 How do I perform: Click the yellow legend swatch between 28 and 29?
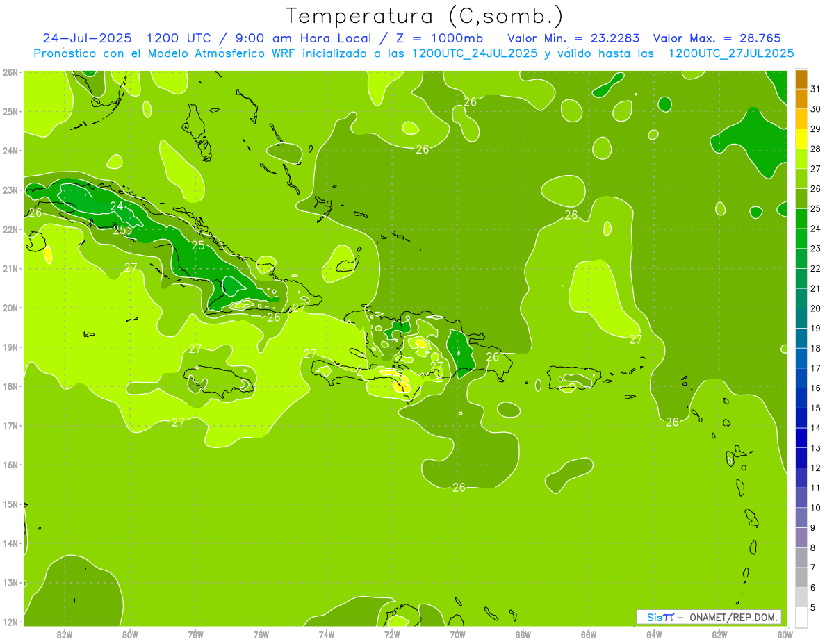pyautogui.click(x=801, y=139)
